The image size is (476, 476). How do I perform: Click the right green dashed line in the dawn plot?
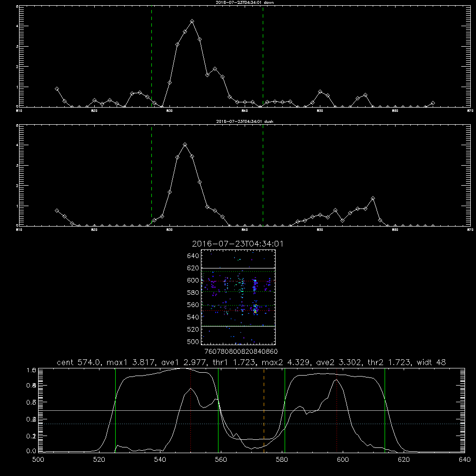(263, 57)
